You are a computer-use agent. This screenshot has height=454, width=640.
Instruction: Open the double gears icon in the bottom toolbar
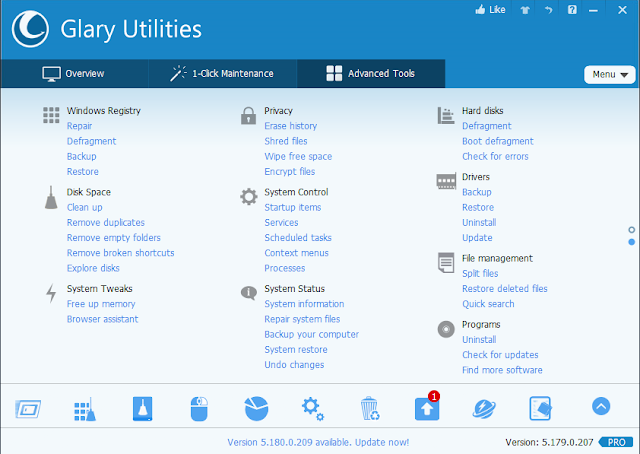point(313,409)
